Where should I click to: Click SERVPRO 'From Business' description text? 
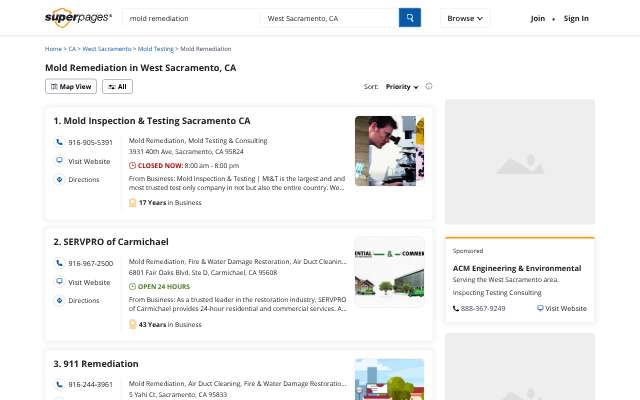(x=238, y=304)
